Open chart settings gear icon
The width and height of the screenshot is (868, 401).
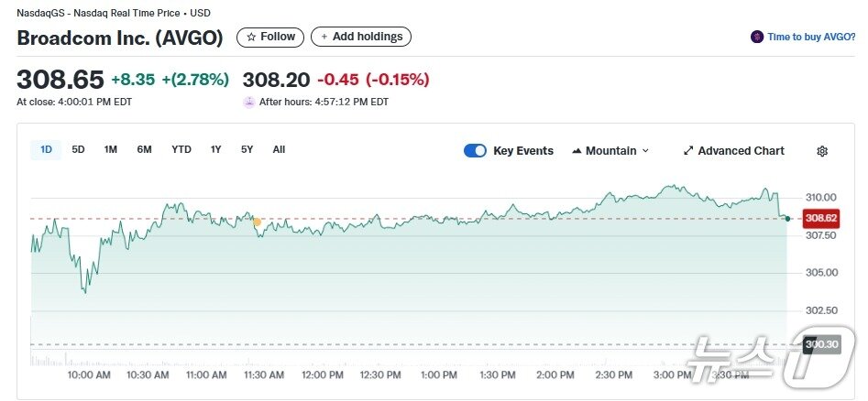822,151
